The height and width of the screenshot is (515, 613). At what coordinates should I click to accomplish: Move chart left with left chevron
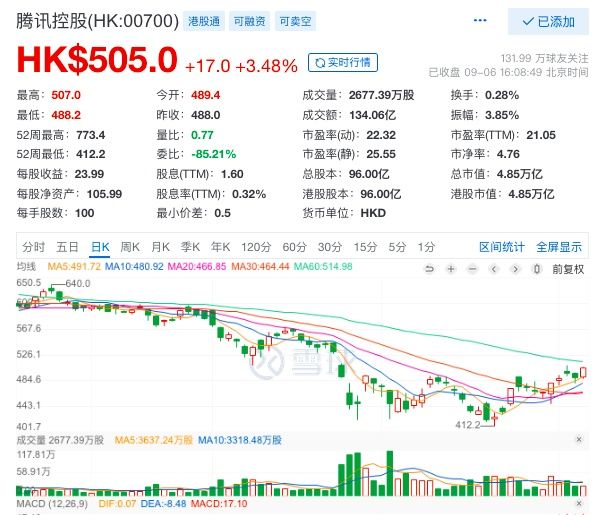[x=494, y=269]
